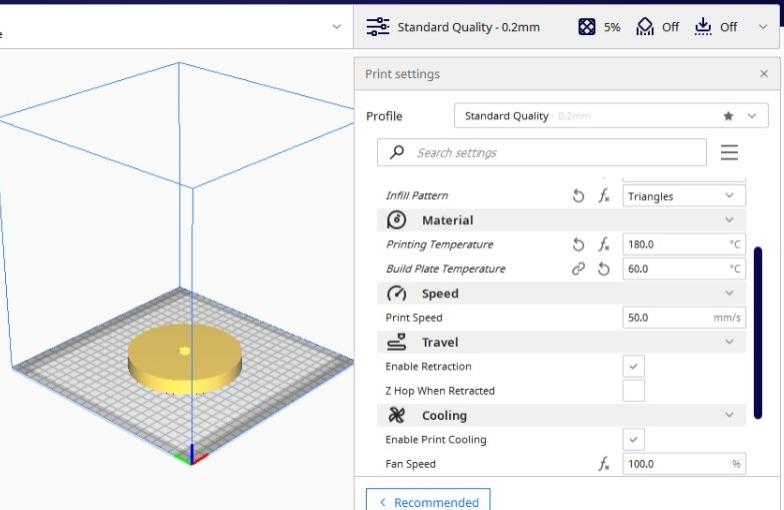
Task: Edit the Build Plate Temperature field
Action: [684, 269]
